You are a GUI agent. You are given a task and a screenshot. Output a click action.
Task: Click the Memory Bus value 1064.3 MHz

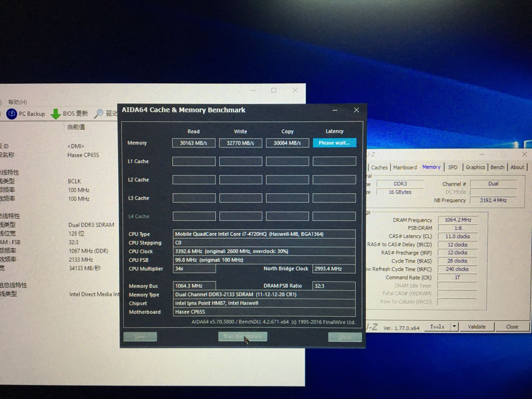coord(194,286)
